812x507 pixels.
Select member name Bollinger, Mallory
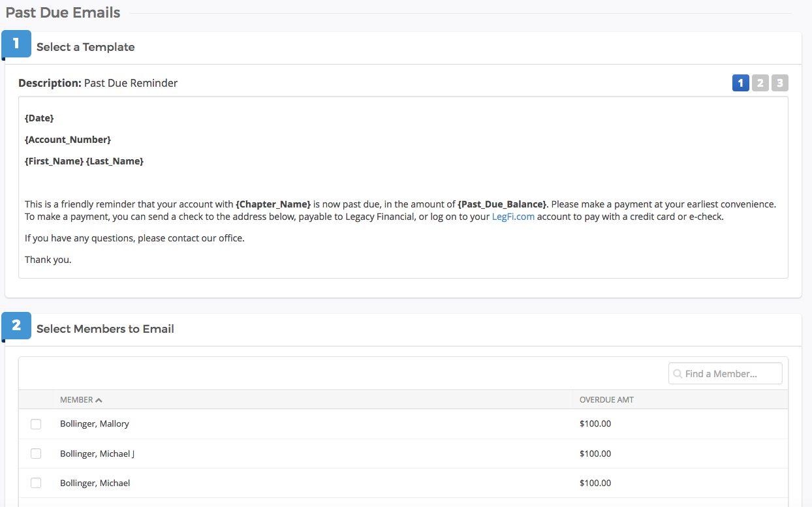tap(94, 423)
